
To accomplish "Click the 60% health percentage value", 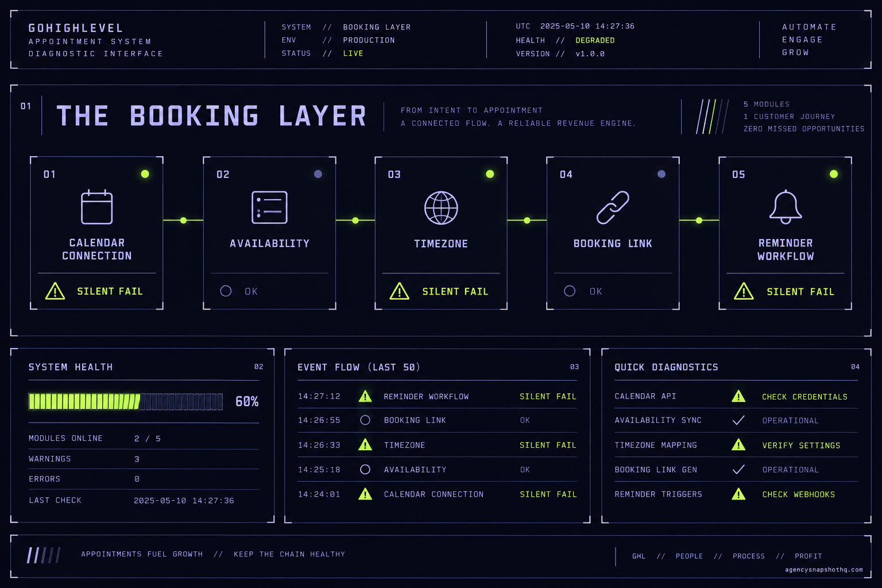I will pos(247,401).
